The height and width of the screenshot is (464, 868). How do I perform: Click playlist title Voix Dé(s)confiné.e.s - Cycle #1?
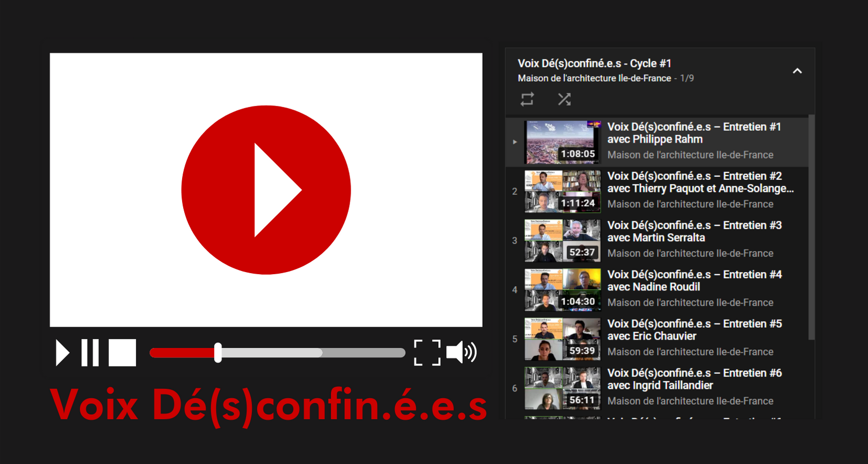click(x=594, y=63)
